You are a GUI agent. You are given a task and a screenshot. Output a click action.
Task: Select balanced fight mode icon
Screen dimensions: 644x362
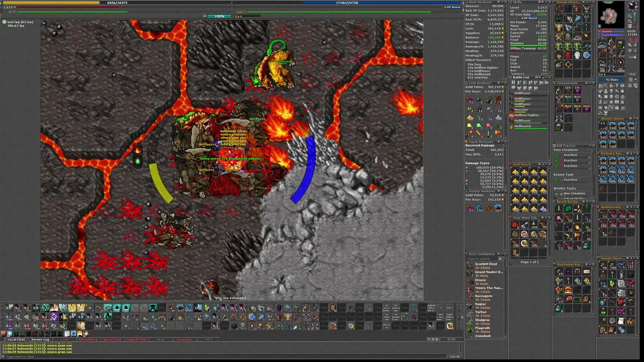tap(630, 45)
